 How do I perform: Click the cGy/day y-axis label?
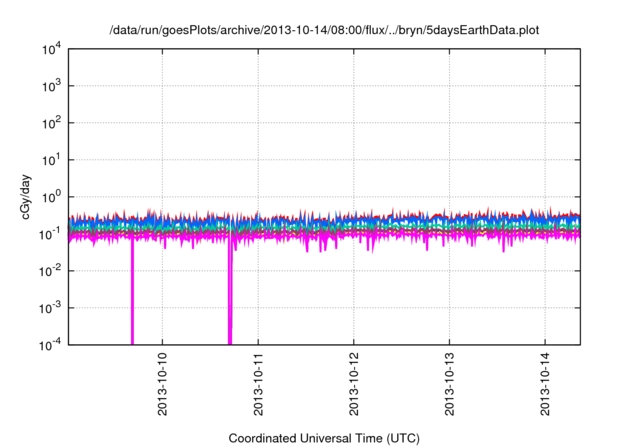26,197
